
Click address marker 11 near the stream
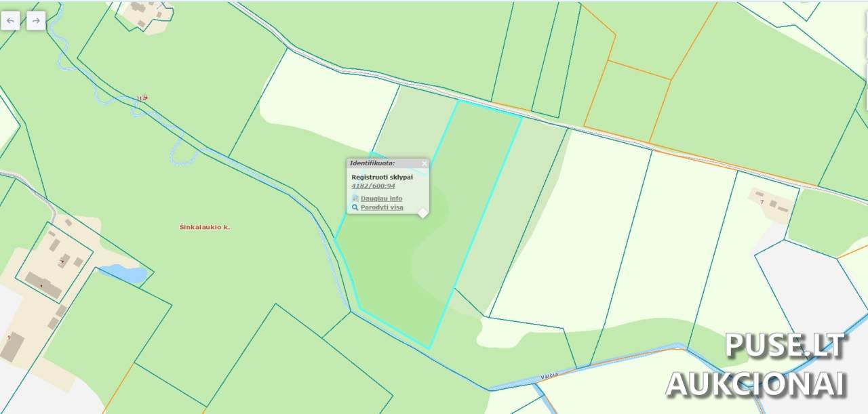pos(141,98)
